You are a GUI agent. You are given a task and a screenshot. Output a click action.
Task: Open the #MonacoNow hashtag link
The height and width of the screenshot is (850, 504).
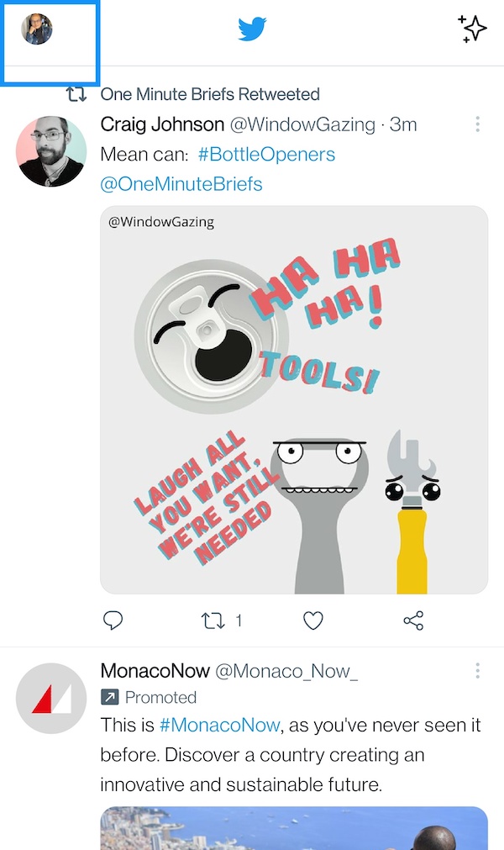pos(219,725)
